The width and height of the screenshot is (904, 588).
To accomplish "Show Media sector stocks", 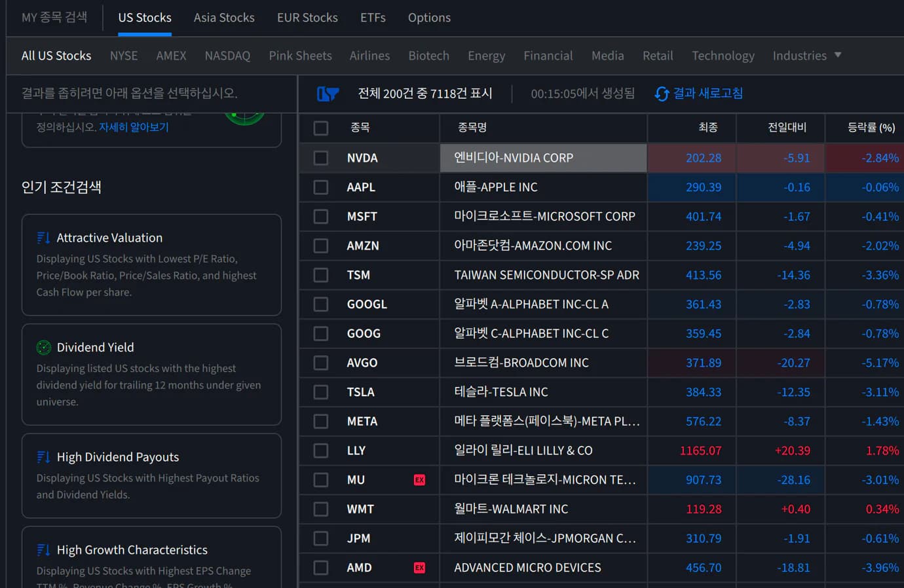I will click(607, 56).
